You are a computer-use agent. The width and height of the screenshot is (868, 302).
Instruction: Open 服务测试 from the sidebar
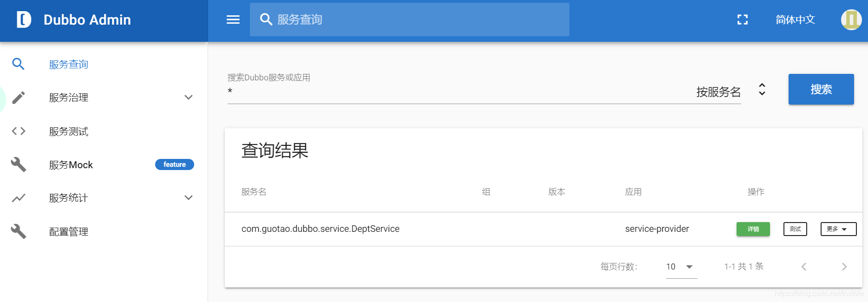(69, 131)
